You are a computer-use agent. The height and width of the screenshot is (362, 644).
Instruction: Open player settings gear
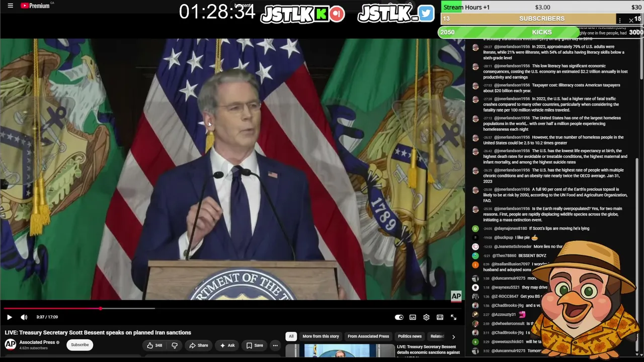[426, 317]
